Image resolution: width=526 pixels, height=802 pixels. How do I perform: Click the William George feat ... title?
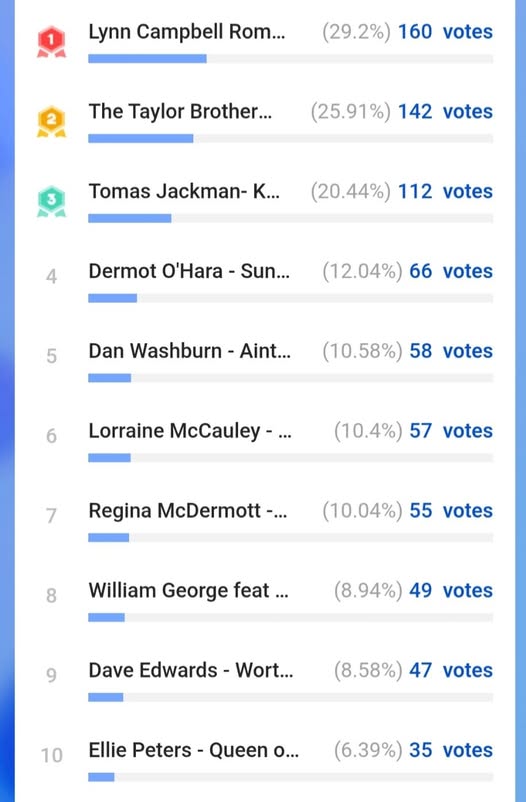[x=188, y=590]
